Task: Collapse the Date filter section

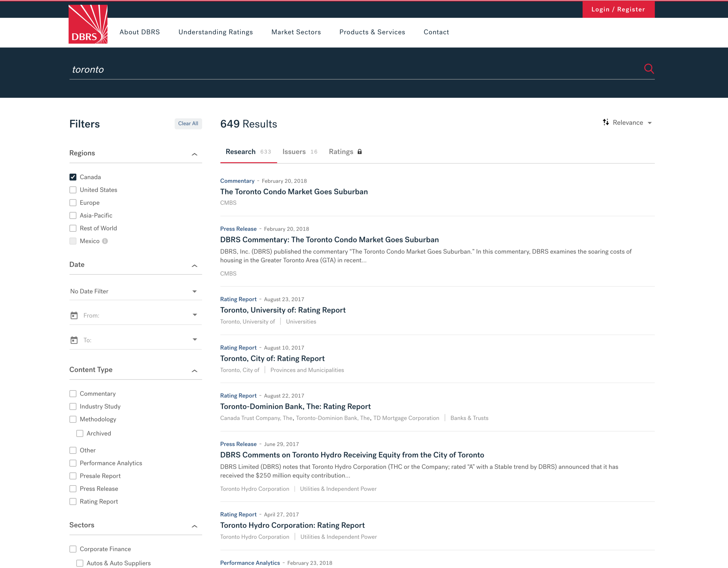Action: click(195, 266)
